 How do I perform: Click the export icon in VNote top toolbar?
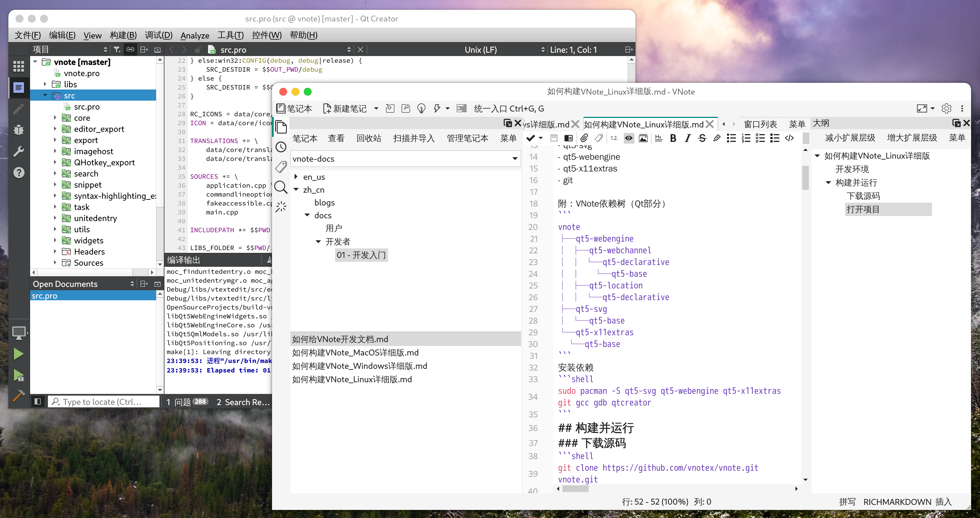[406, 109]
